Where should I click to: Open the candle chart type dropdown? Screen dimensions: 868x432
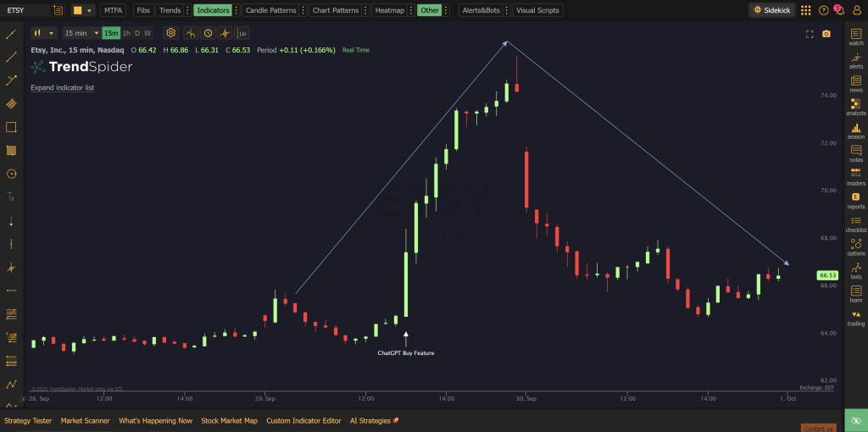[44, 33]
